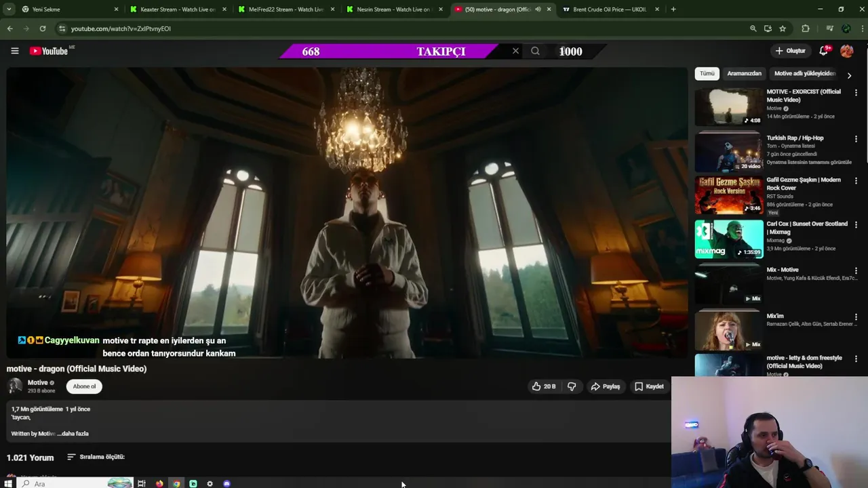Click the Oluştur create button

[x=790, y=51]
